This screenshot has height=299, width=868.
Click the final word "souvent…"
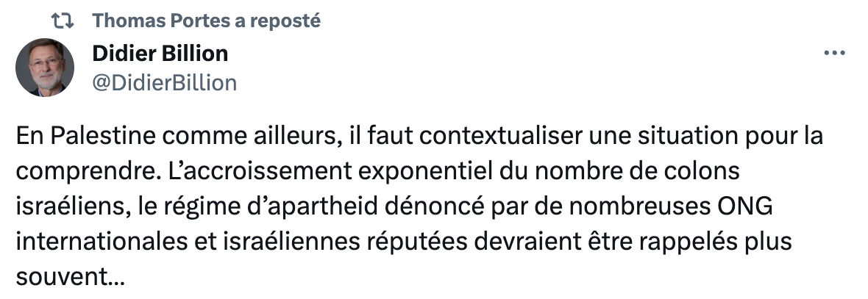point(70,278)
